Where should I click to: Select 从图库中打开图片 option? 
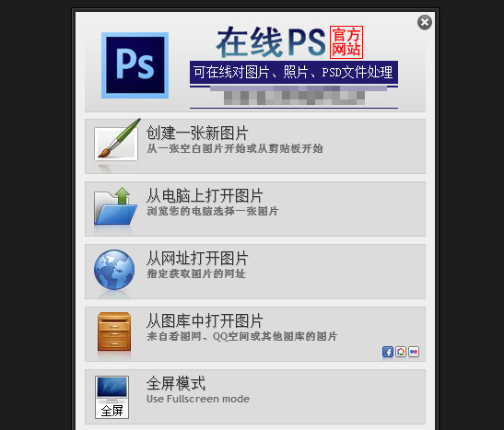click(255, 334)
